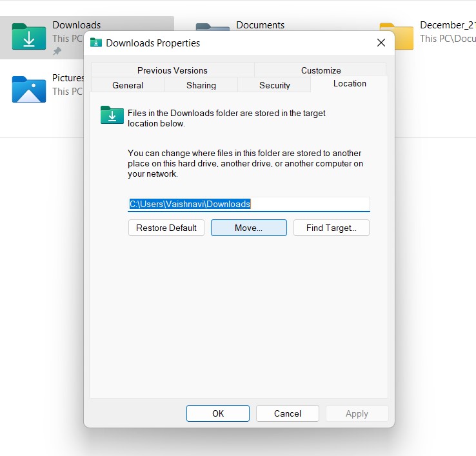
Task: Click the Downloads path text field
Action: [x=248, y=204]
